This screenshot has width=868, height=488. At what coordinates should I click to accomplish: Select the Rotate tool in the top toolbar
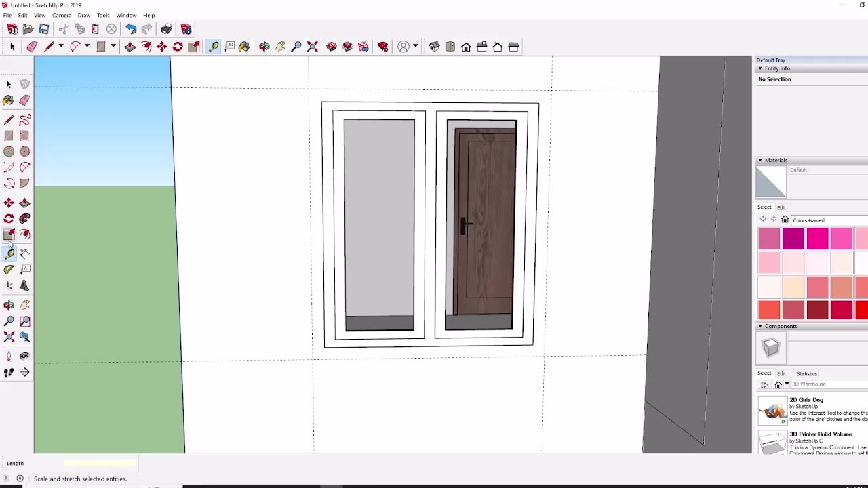click(178, 47)
